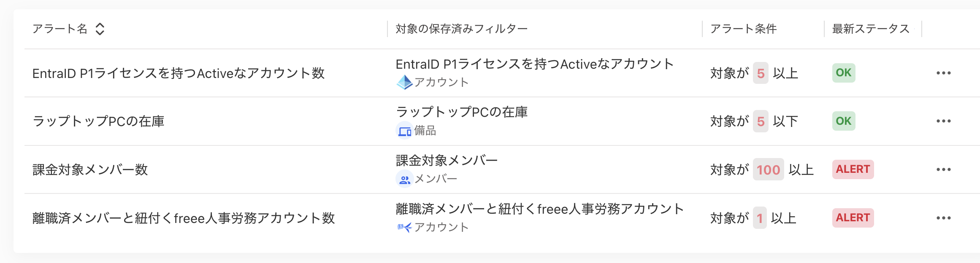The image size is (980, 263).
Task: Click the アラート条件 column header
Action: point(743,29)
